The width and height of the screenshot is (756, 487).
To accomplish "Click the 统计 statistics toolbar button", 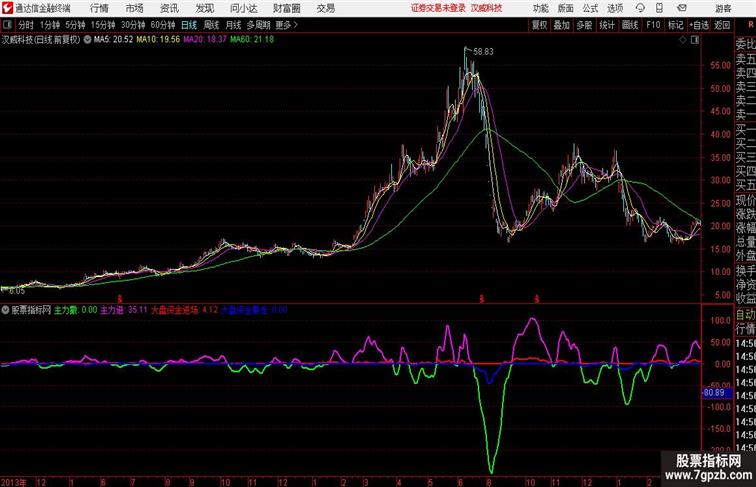I will [607, 25].
